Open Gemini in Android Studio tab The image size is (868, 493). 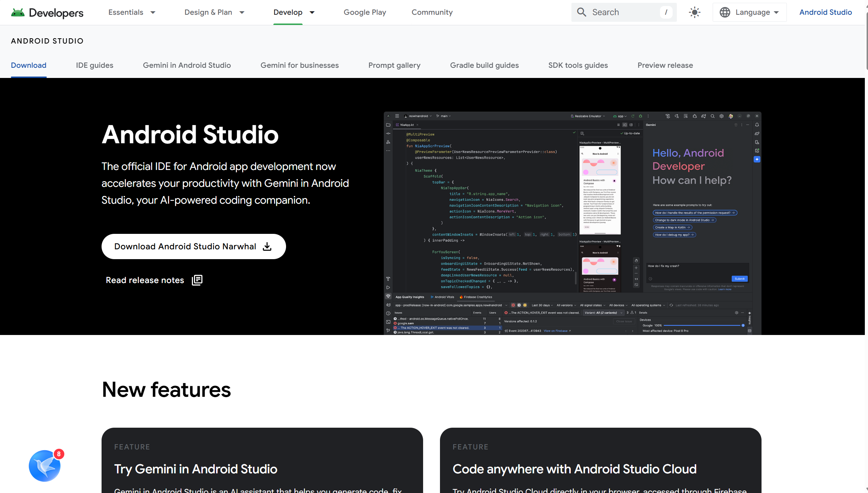click(187, 65)
